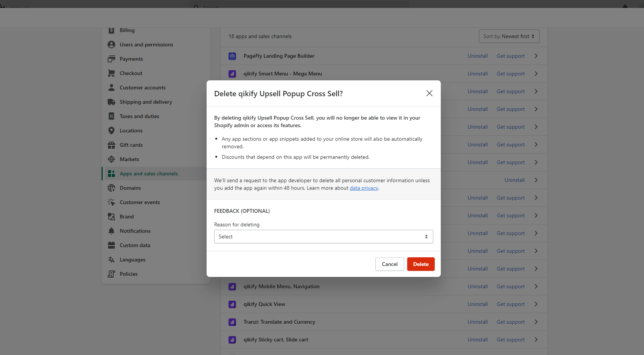Click the Customer events icon

(111, 202)
